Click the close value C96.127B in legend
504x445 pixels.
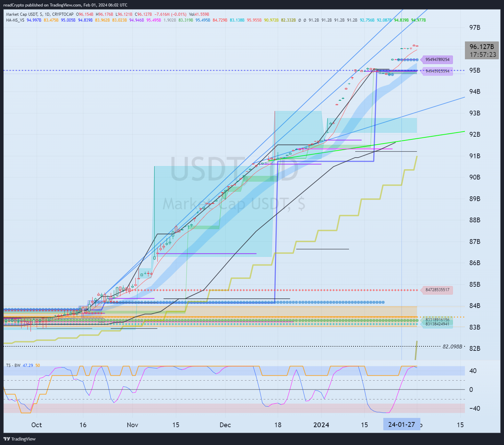(x=144, y=14)
